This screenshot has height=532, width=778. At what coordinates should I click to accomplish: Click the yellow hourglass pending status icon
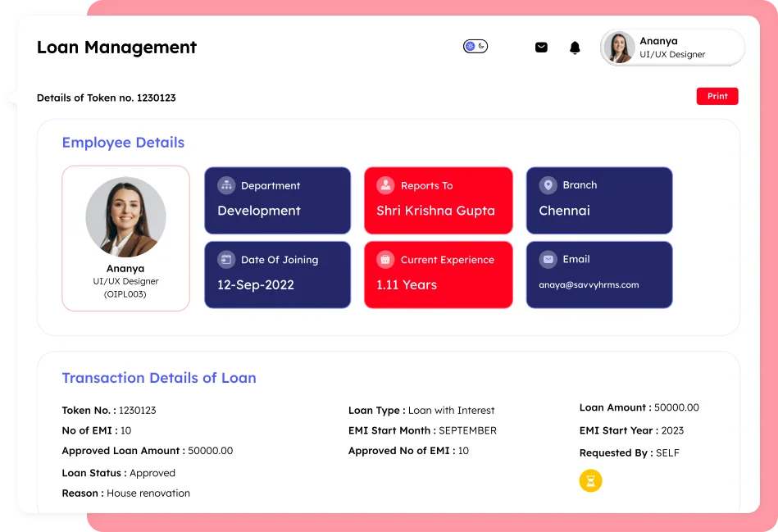click(x=590, y=480)
